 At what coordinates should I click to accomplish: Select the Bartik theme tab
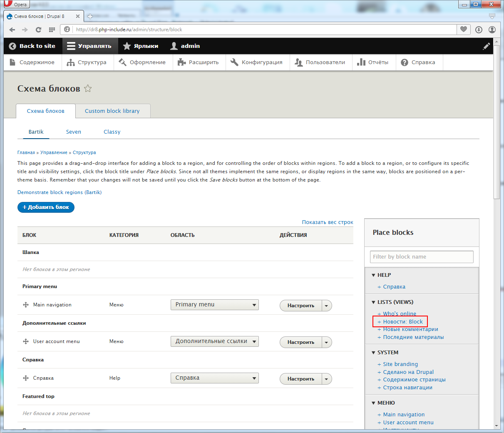36,132
